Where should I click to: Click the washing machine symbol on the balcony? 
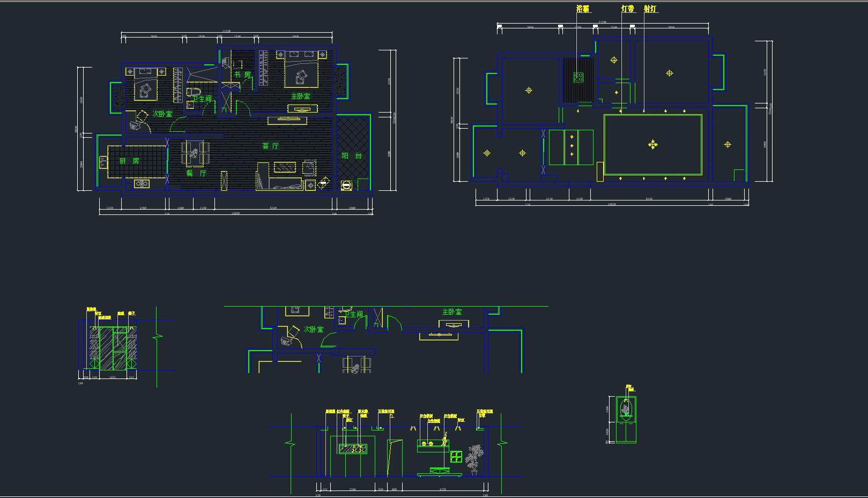tap(346, 185)
